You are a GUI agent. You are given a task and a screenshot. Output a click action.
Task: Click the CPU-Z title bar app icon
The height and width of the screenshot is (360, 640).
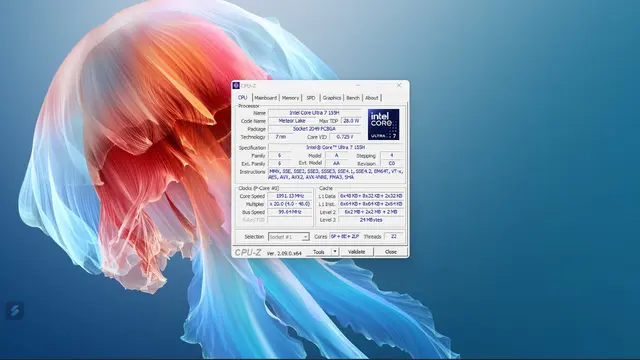coord(236,85)
